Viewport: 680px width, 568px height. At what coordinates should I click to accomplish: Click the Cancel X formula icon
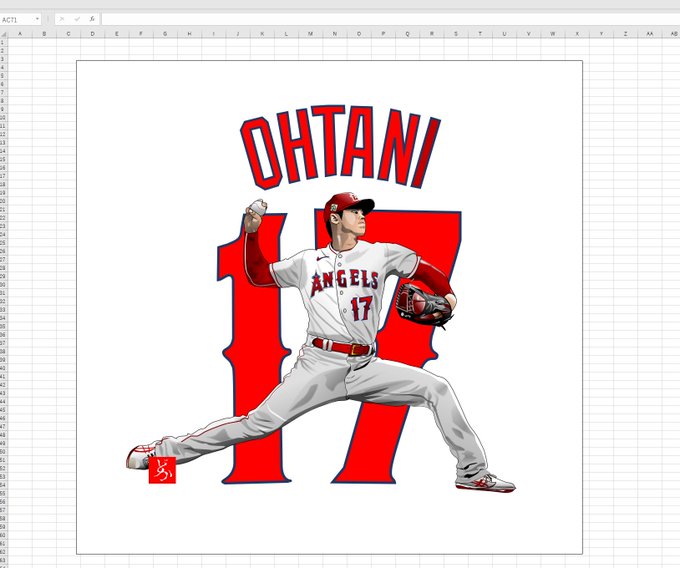point(62,19)
